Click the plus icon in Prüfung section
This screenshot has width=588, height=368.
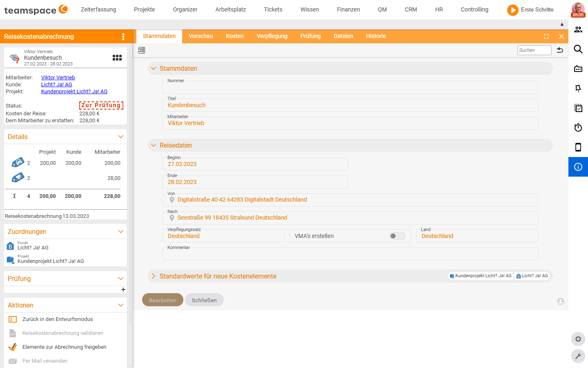123,289
